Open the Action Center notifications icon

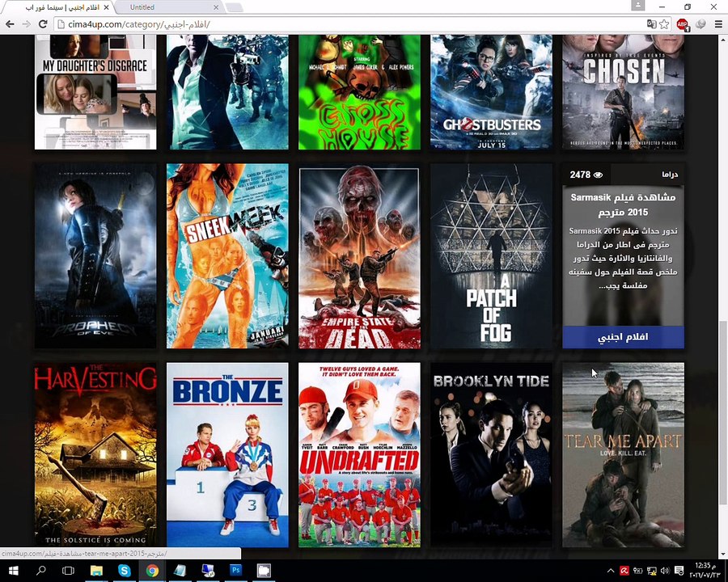tap(679, 571)
